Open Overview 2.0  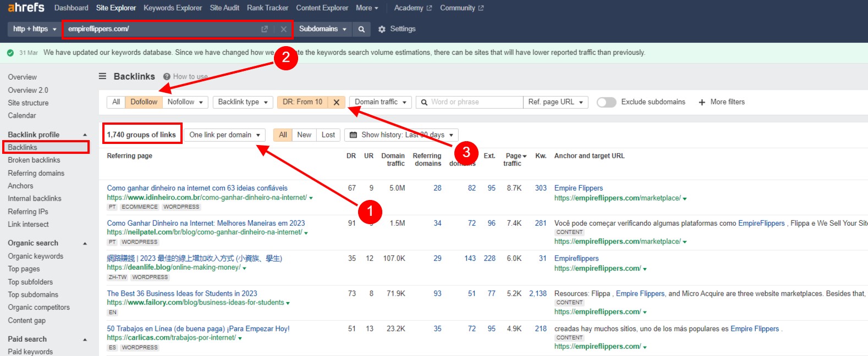coord(28,91)
